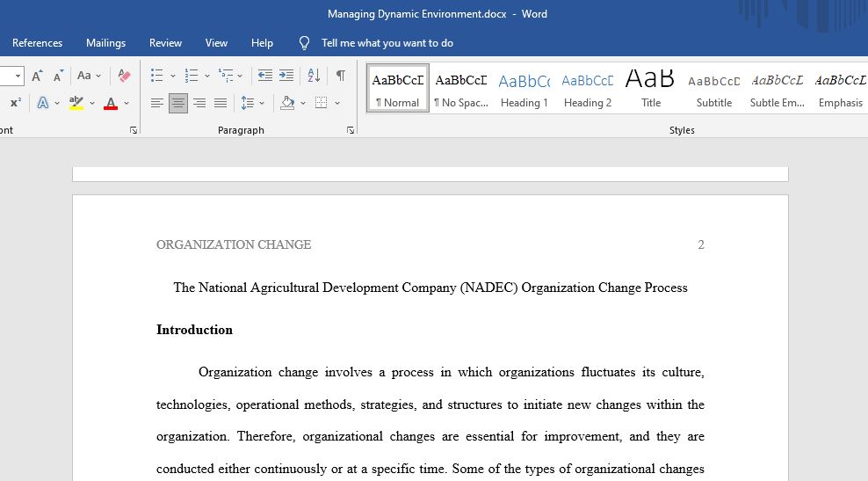The image size is (868, 481).
Task: Open the Mailings tab
Action: [x=105, y=43]
